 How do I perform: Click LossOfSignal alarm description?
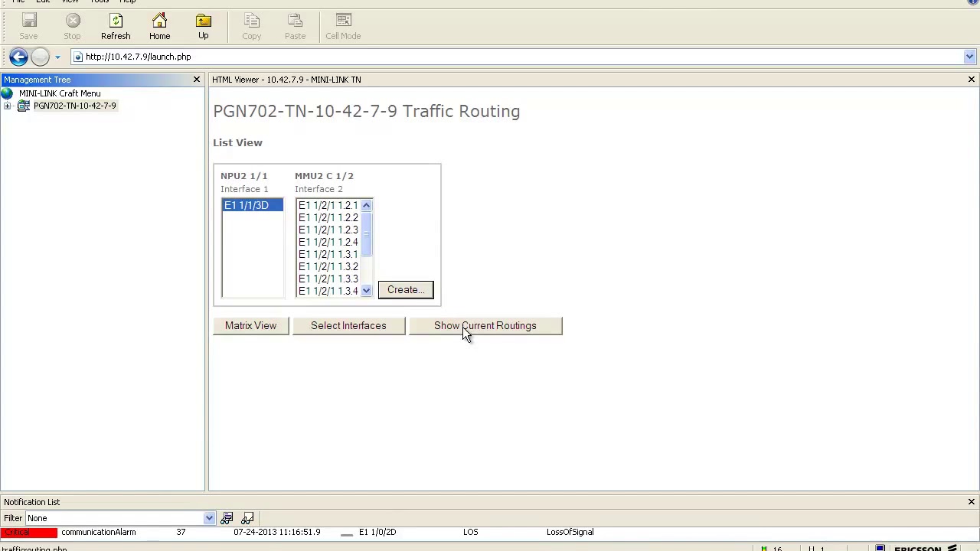570,532
